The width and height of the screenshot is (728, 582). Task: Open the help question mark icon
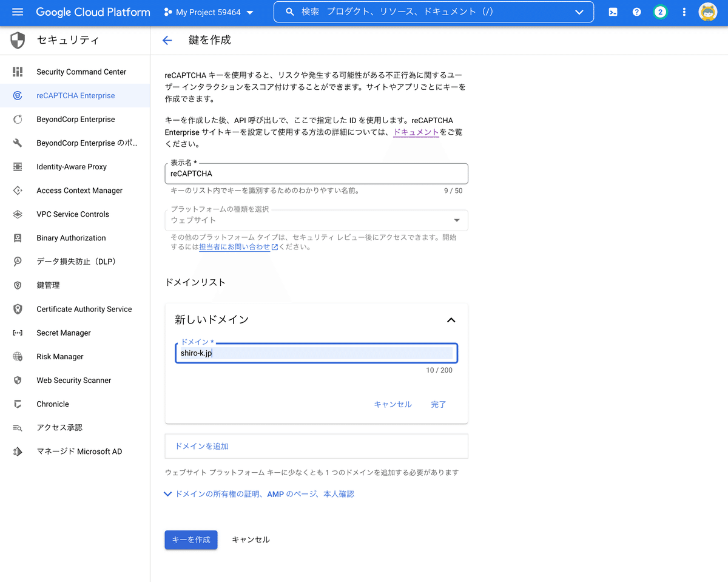point(636,12)
